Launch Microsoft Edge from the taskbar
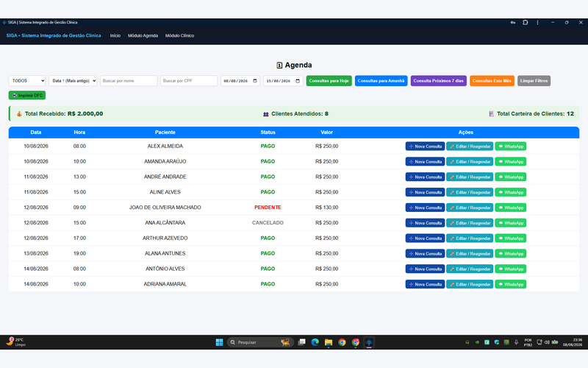The height and width of the screenshot is (368, 588). (315, 342)
